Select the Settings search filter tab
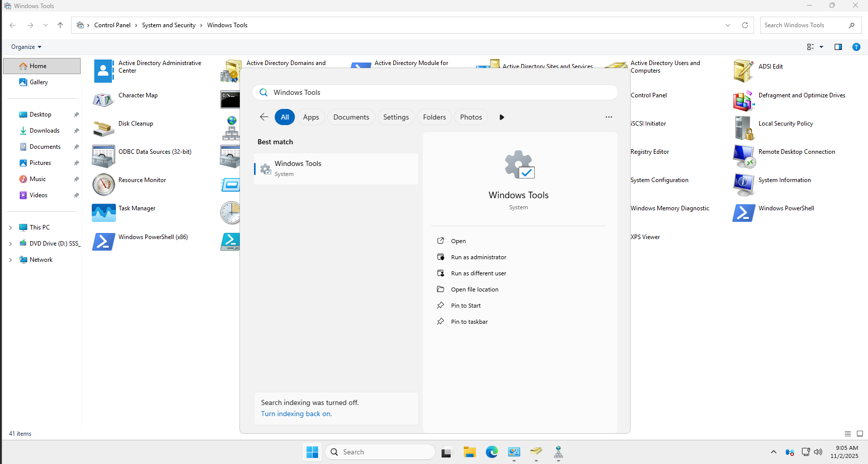The height and width of the screenshot is (464, 868). [396, 117]
